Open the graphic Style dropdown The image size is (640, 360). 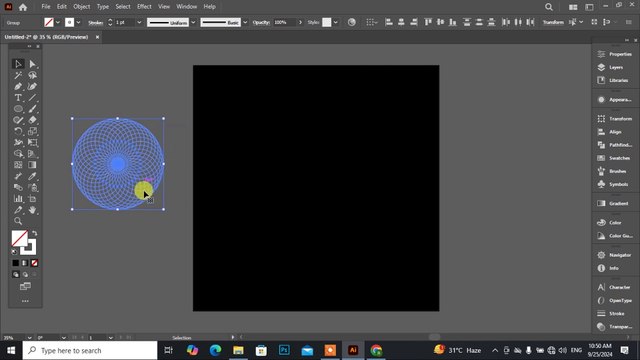[336, 22]
